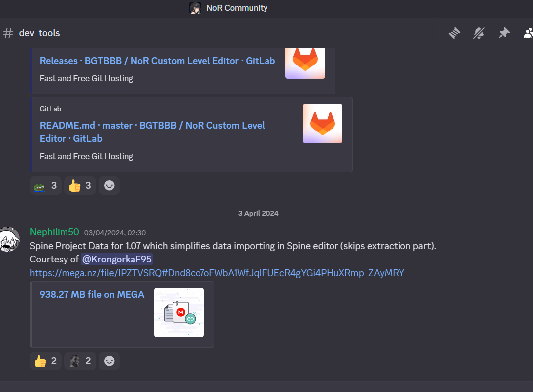Toggle thumbs up reaction with 2 votes

(45, 361)
